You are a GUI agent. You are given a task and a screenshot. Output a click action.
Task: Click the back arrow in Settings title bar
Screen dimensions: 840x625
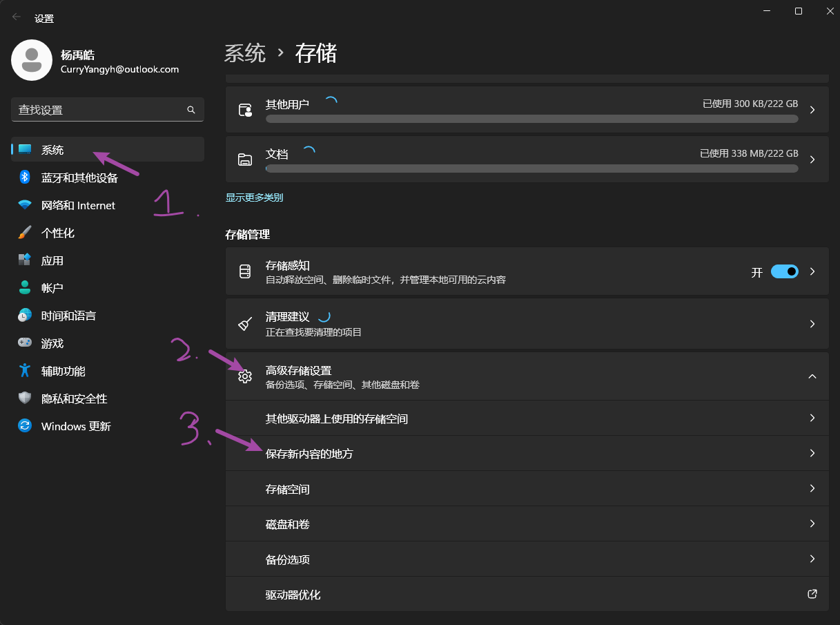click(17, 17)
